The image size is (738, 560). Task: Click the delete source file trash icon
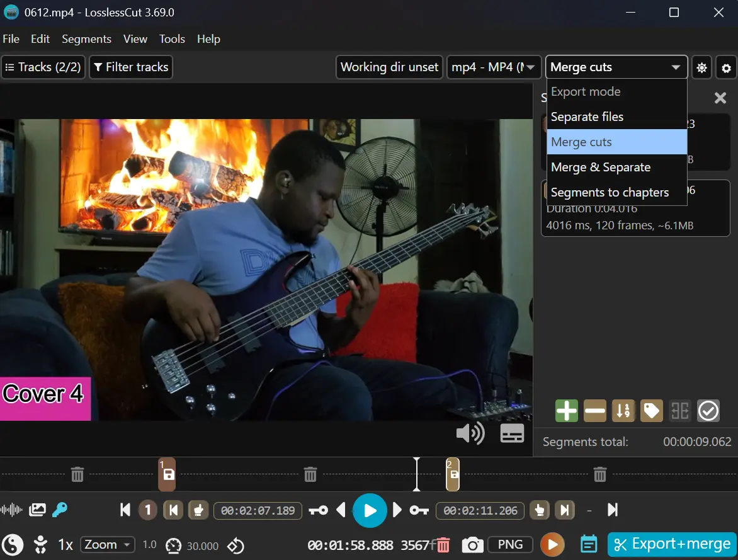pos(443,545)
